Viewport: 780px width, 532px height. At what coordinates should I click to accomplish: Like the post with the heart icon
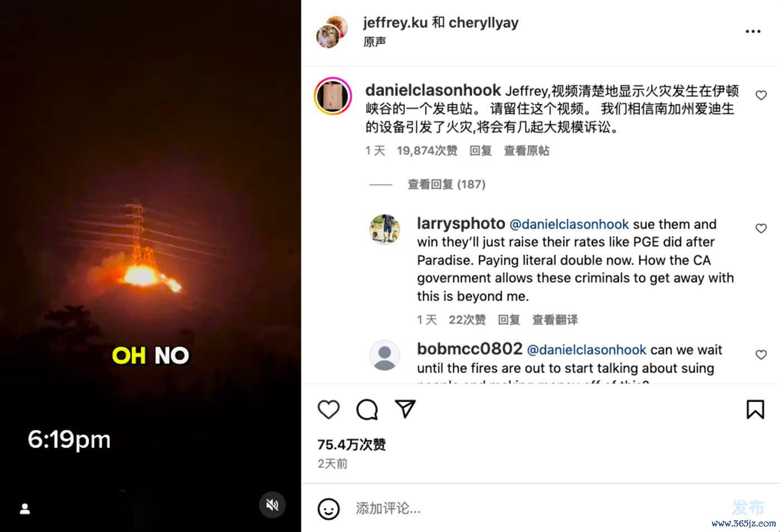pos(328,409)
